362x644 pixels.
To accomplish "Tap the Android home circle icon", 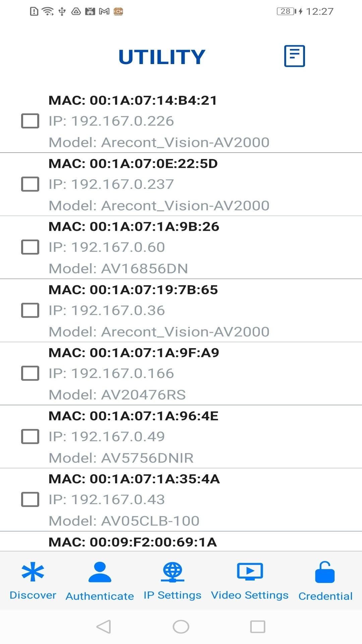I will (x=181, y=627).
